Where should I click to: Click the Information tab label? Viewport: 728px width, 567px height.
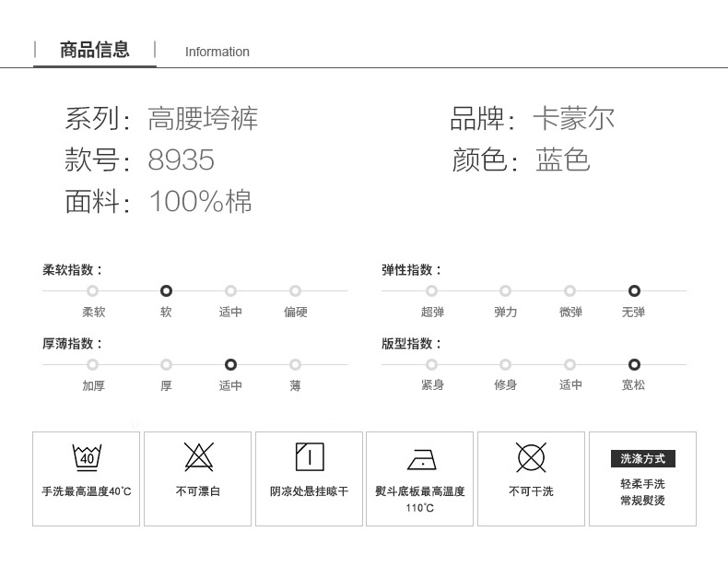pos(217,52)
